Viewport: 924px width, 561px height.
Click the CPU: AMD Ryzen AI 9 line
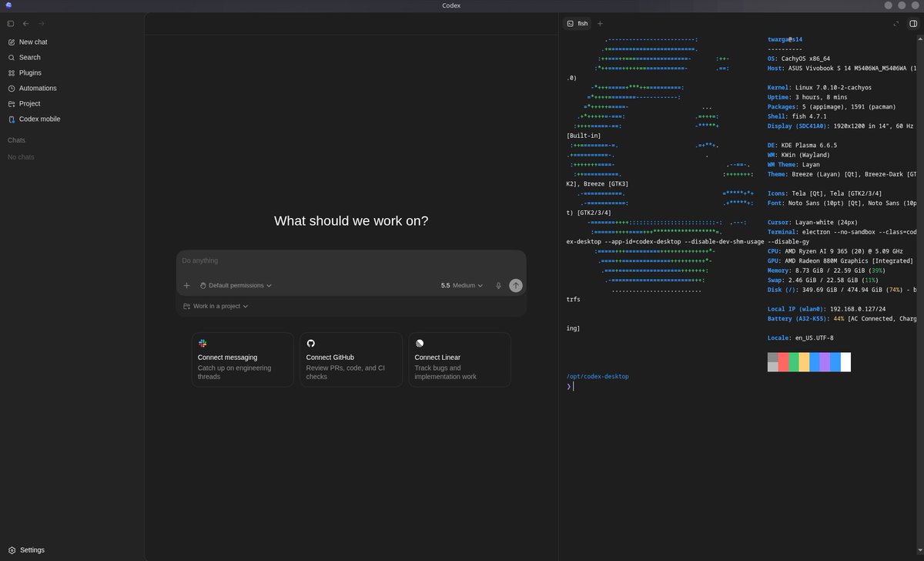835,252
